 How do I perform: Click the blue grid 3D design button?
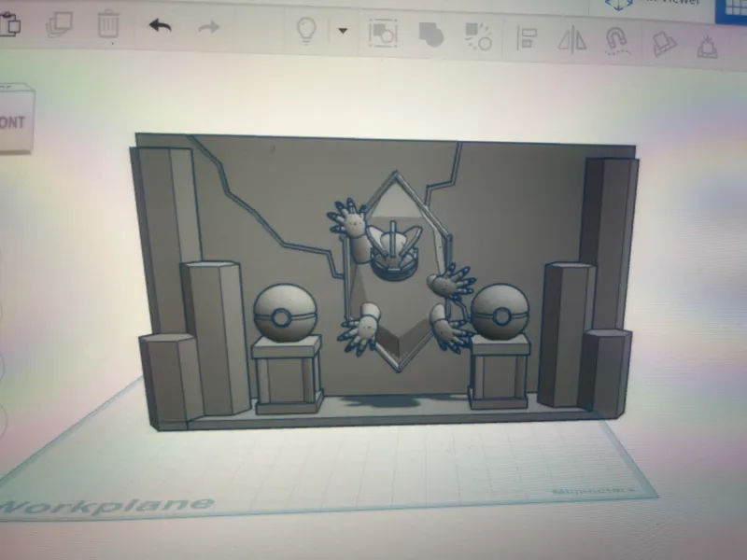click(x=731, y=10)
